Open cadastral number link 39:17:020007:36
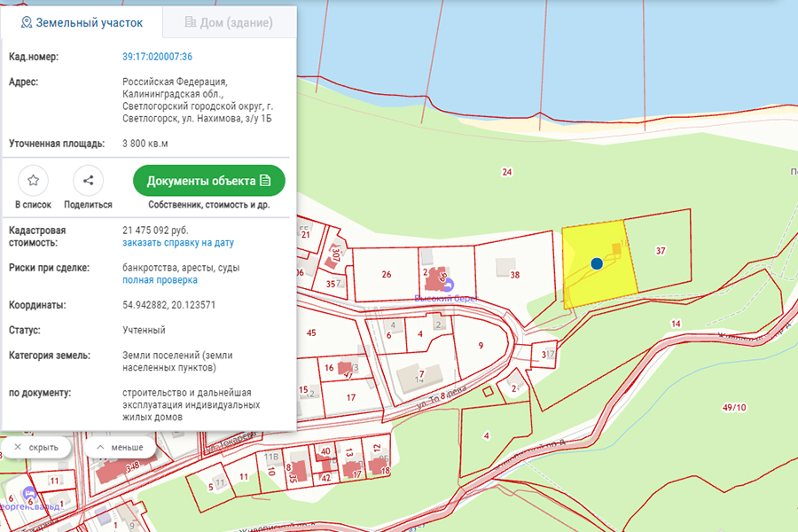This screenshot has width=798, height=532. pyautogui.click(x=157, y=57)
